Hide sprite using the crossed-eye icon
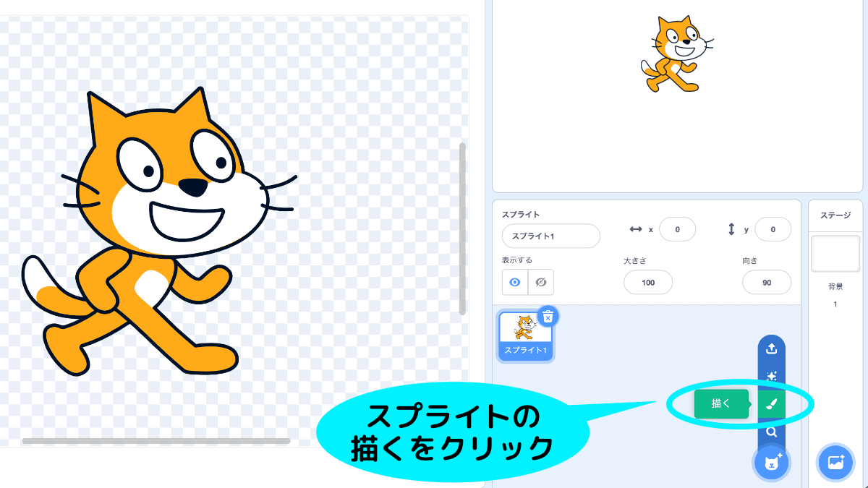This screenshot has width=868, height=488. click(540, 282)
